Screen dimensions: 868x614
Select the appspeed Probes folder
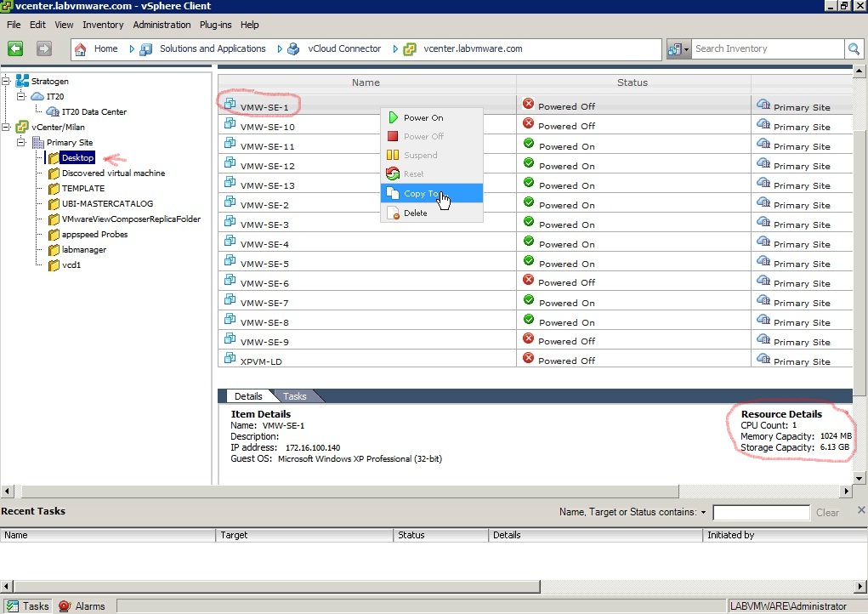pyautogui.click(x=94, y=234)
